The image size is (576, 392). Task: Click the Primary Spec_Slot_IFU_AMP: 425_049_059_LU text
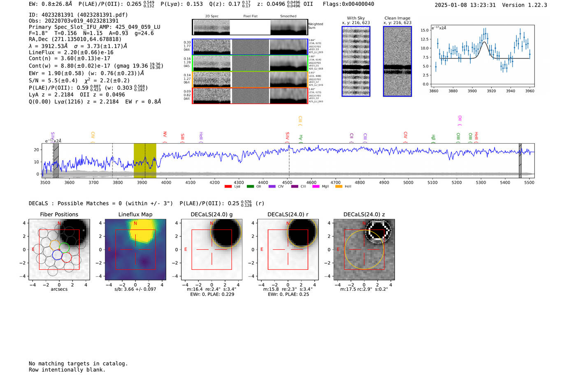(95, 27)
